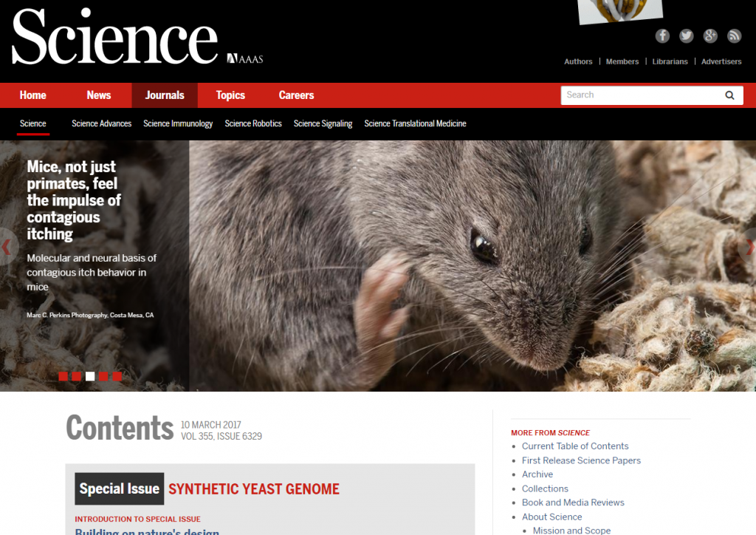
Task: Open the Archive link
Action: [537, 474]
